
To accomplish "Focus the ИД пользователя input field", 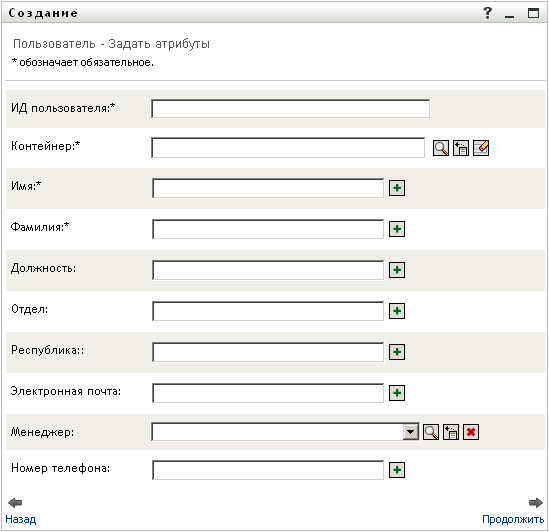I will pos(291,109).
